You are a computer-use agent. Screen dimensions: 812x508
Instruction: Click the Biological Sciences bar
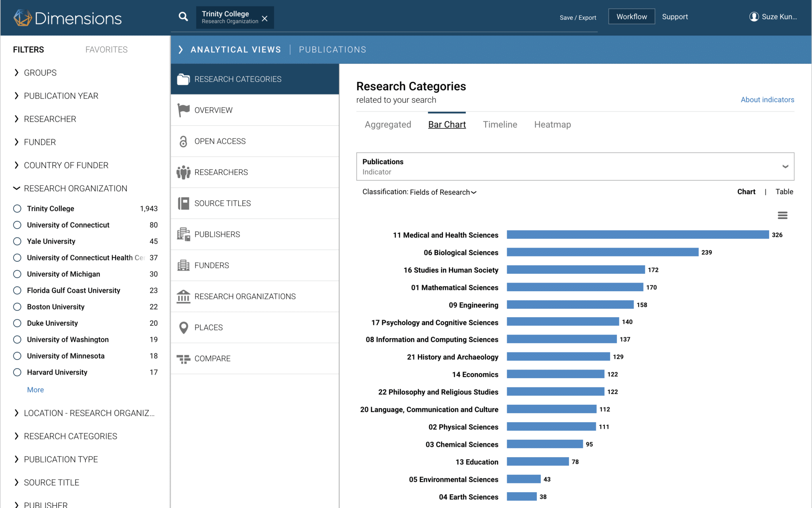point(603,252)
